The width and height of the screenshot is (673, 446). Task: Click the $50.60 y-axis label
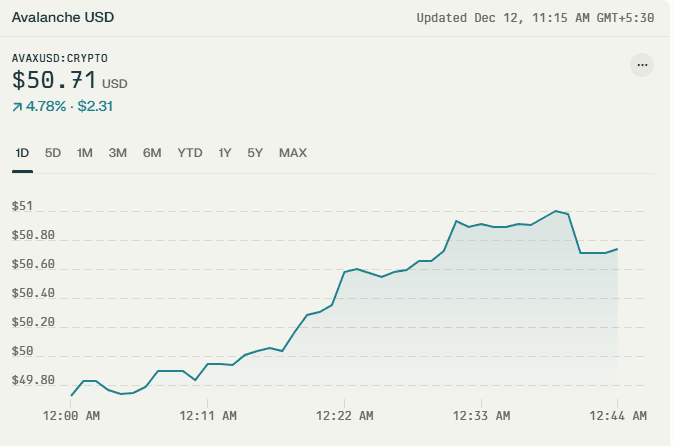[x=33, y=264]
